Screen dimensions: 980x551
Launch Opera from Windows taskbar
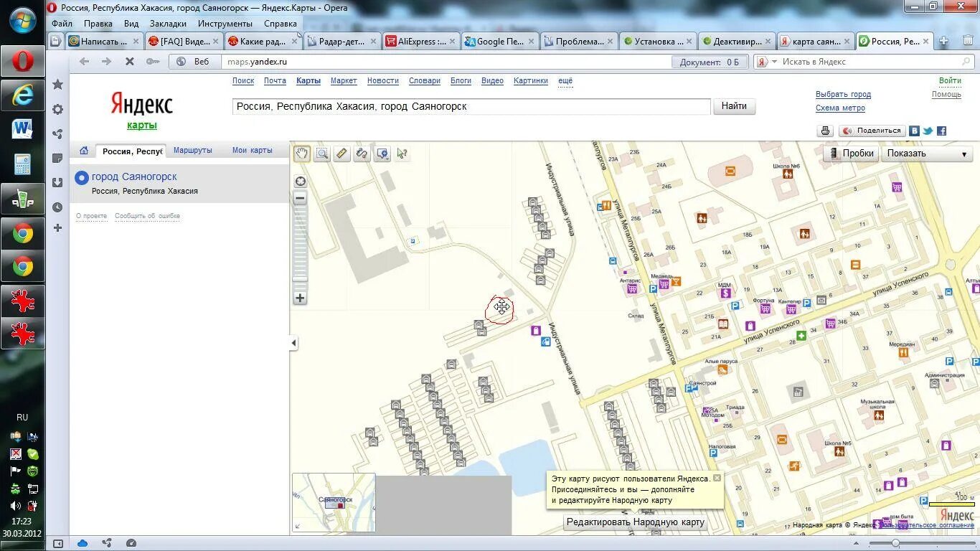(22, 61)
